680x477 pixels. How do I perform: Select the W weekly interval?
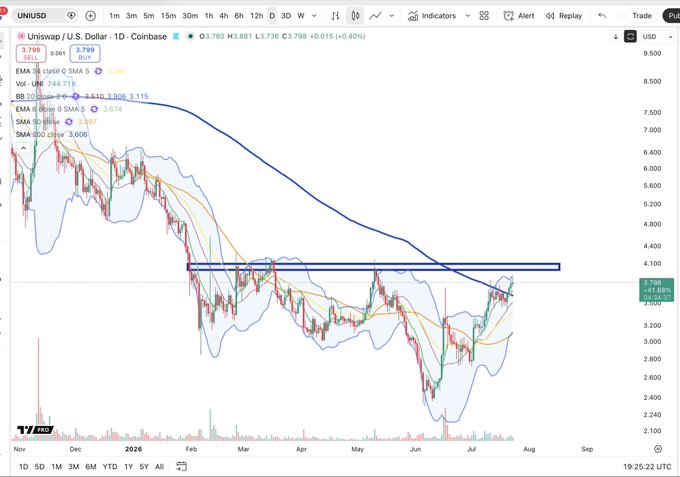301,16
